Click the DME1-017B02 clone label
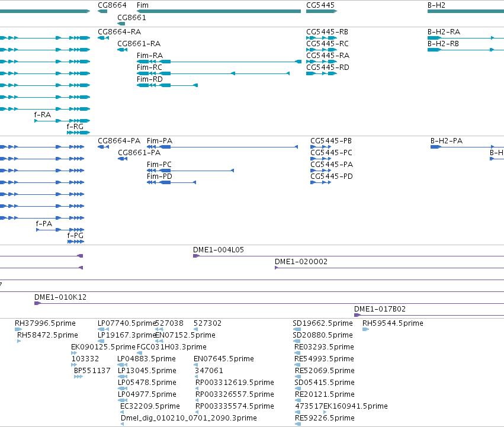The image size is (504, 427). (x=380, y=309)
